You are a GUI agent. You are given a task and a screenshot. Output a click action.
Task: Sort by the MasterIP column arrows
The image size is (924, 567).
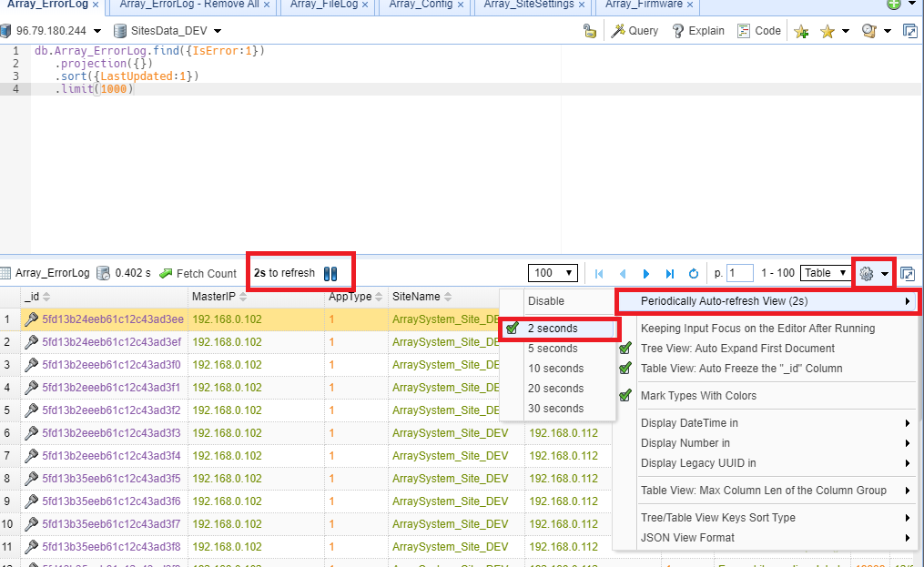[243, 297]
